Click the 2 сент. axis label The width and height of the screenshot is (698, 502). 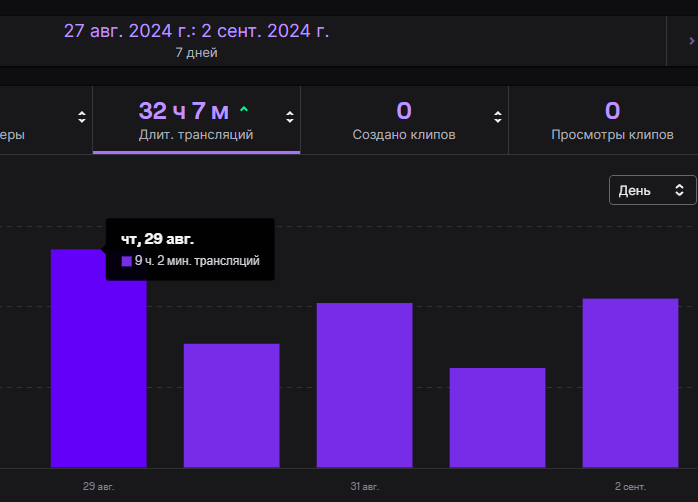pyautogui.click(x=630, y=486)
